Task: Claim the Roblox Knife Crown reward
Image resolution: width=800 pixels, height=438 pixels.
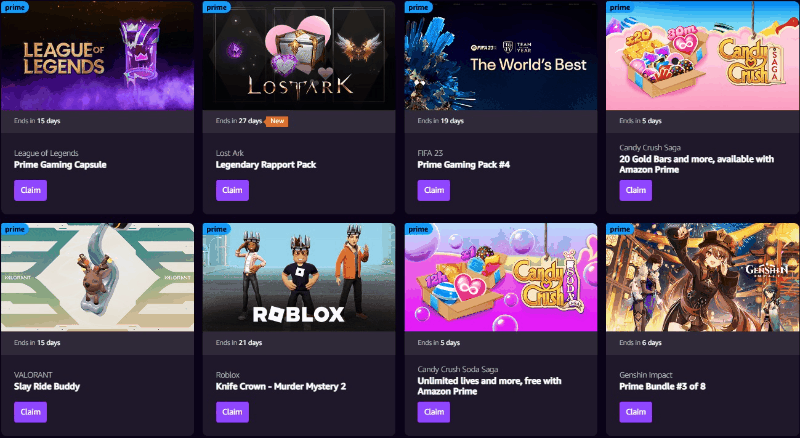Action: pyautogui.click(x=232, y=412)
